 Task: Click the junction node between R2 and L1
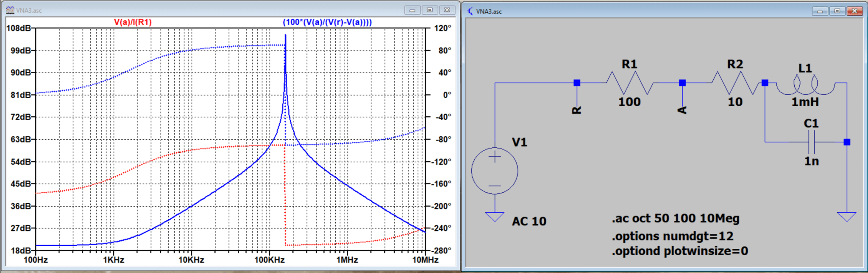pyautogui.click(x=765, y=83)
